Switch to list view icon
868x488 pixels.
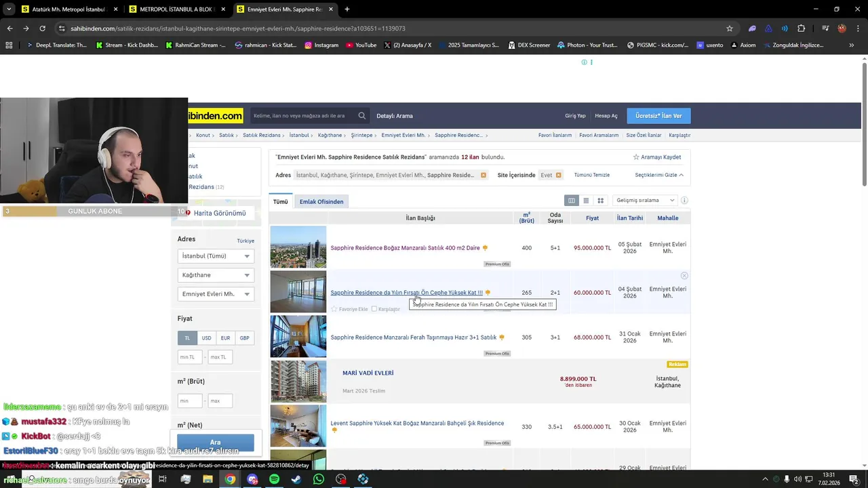tap(586, 201)
